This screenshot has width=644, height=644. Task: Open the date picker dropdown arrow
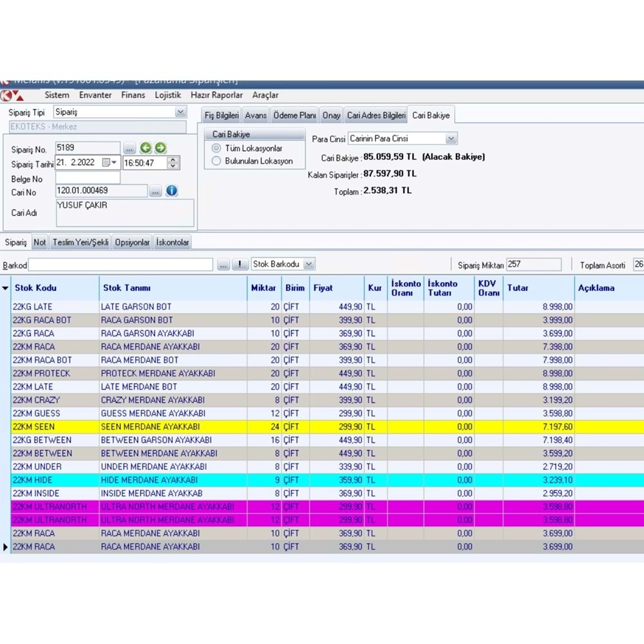pos(114,163)
